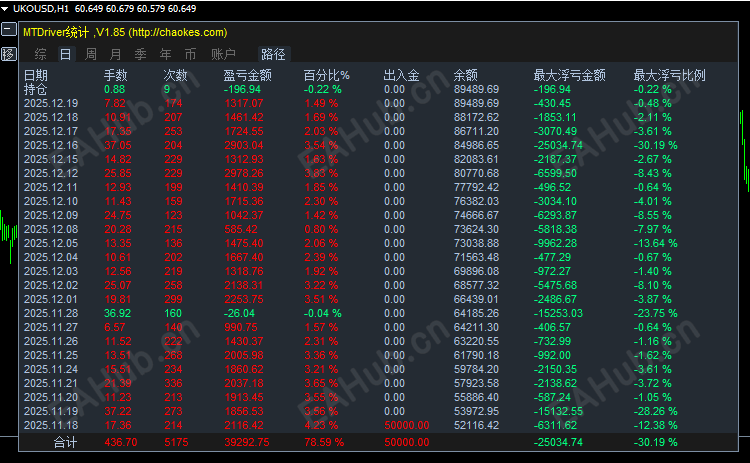This screenshot has width=750, height=463.
Task: Click drawdown ratio -28.26 %
Action: point(656,411)
